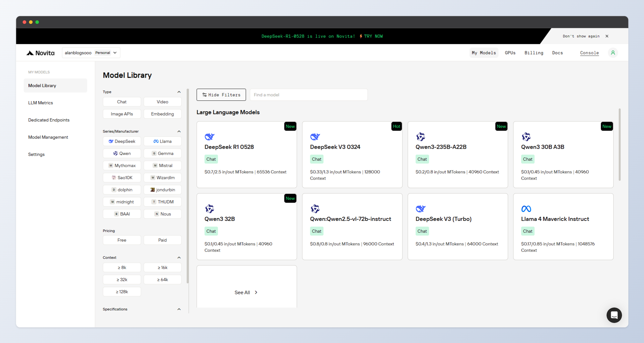The width and height of the screenshot is (644, 343).
Task: Toggle the Chat type filter
Action: point(122,102)
